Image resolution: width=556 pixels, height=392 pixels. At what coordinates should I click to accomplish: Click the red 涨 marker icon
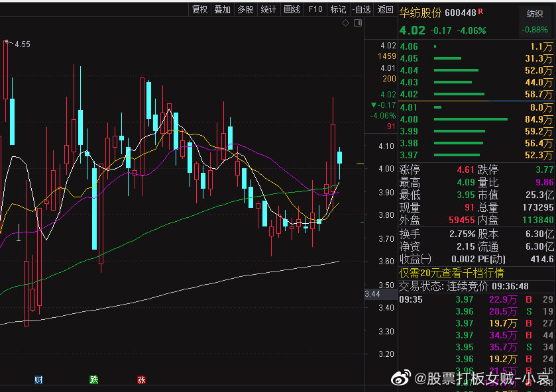click(141, 379)
